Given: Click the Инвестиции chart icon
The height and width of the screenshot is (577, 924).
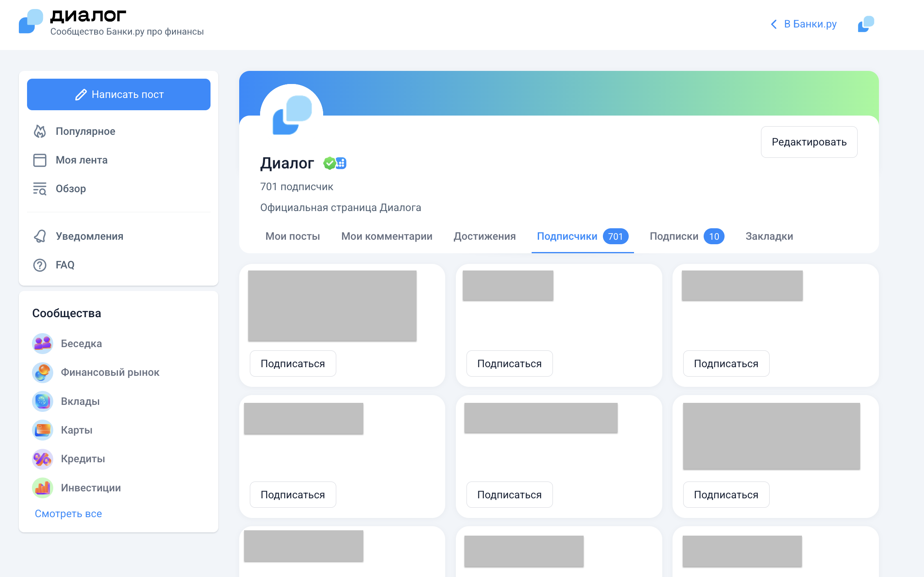Looking at the screenshot, I should click(x=43, y=488).
